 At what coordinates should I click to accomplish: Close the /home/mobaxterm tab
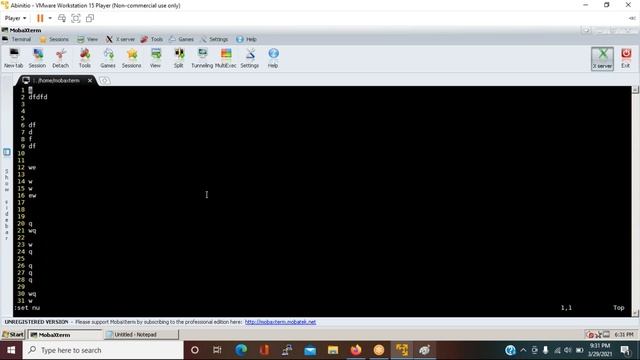coord(90,80)
